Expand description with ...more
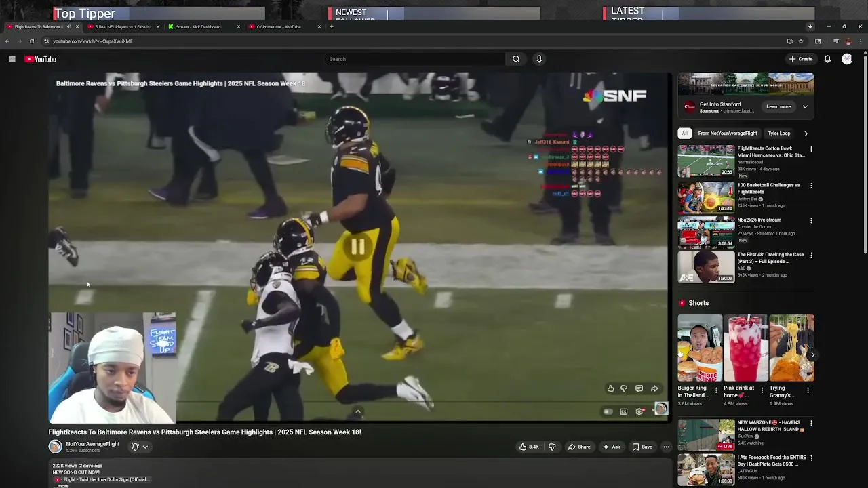The height and width of the screenshot is (488, 868). point(62,486)
